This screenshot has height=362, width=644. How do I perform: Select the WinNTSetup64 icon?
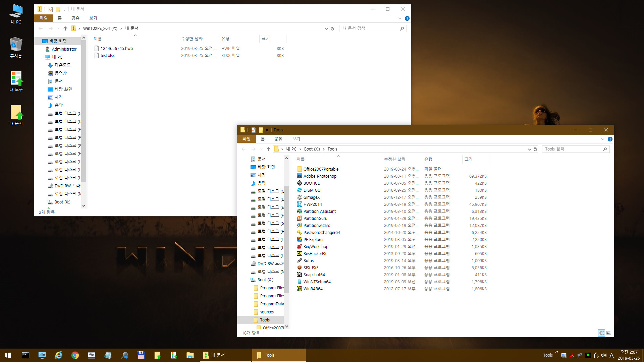click(x=300, y=282)
